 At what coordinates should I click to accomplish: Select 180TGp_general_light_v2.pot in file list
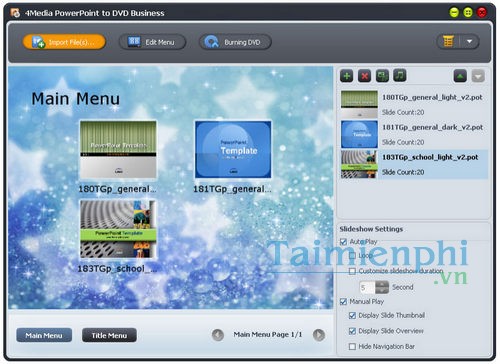pyautogui.click(x=414, y=104)
